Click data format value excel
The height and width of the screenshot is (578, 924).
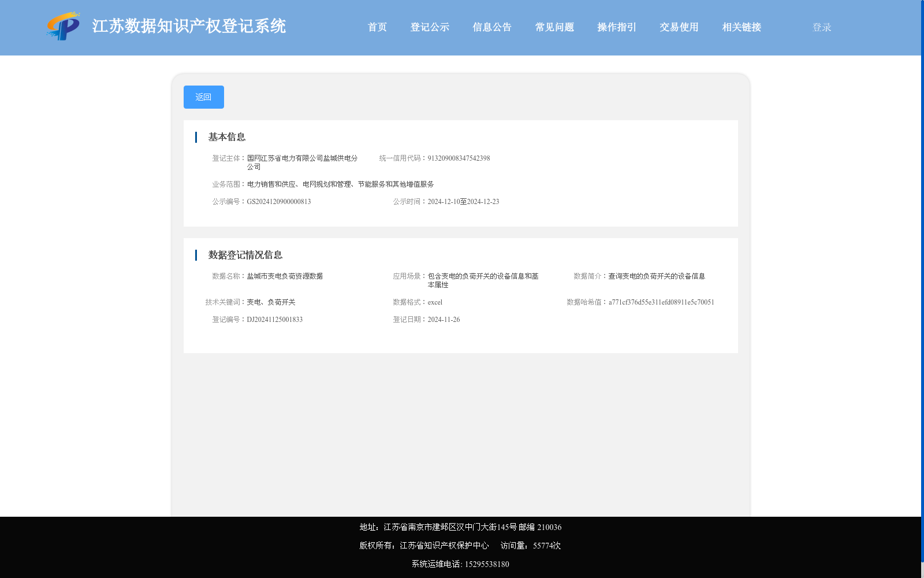[x=435, y=302]
